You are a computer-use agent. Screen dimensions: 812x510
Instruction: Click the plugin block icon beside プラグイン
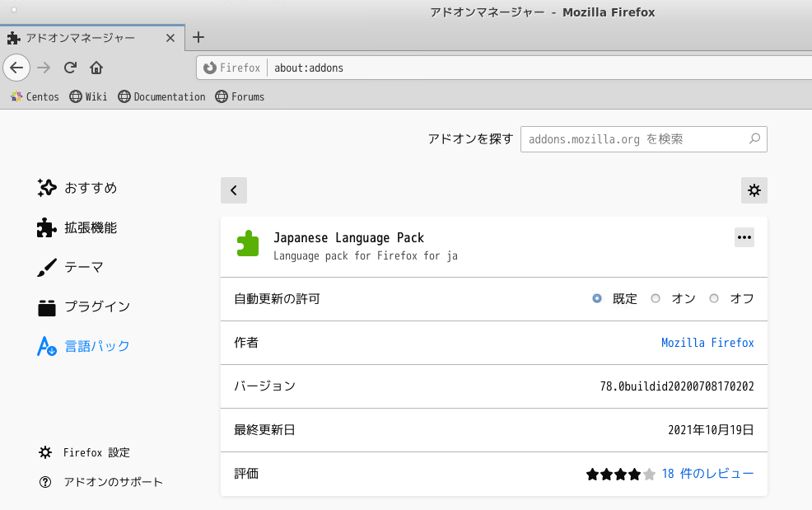pyautogui.click(x=47, y=307)
